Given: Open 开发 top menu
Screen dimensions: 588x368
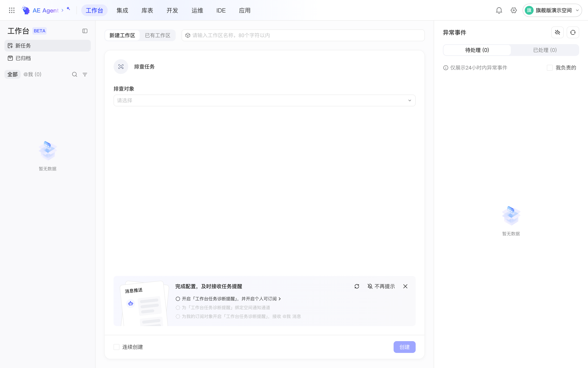Looking at the screenshot, I should tap(172, 10).
